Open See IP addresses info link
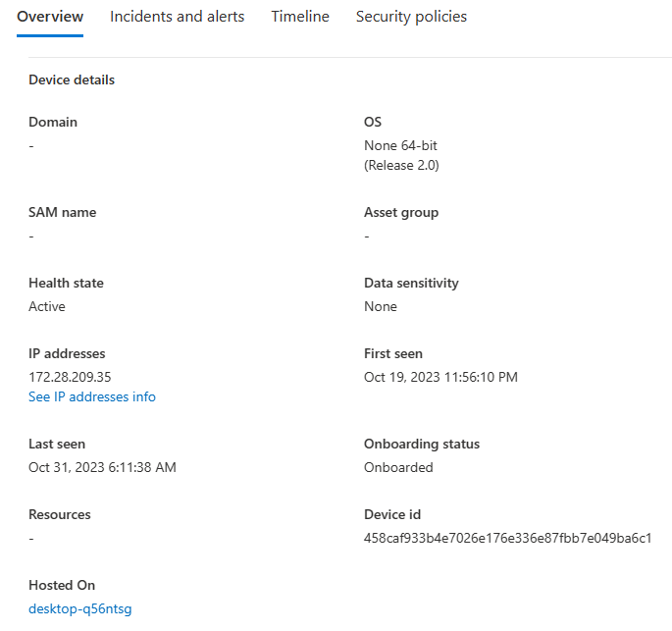672x631 pixels. tap(92, 396)
